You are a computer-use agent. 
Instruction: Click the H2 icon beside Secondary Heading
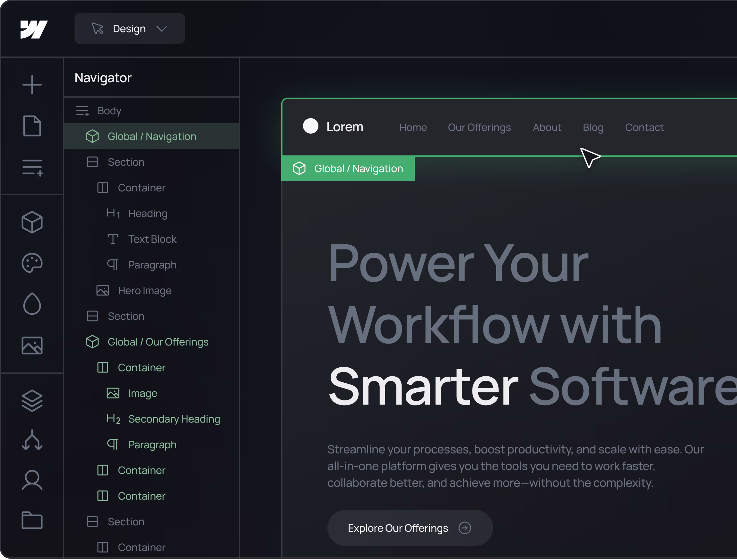(113, 419)
